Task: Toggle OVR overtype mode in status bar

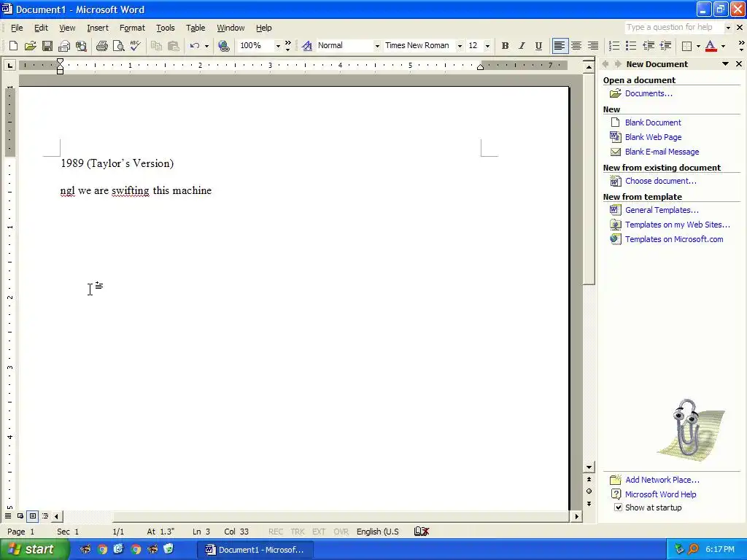Action: 341,532
